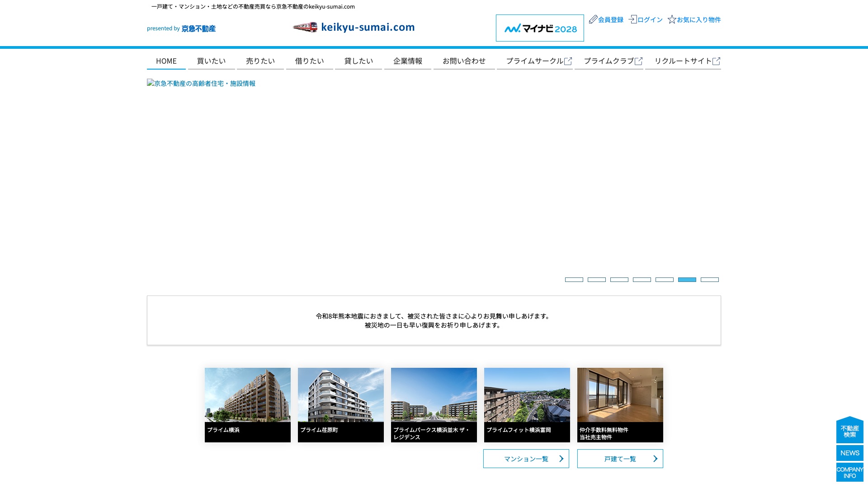Open the プライムフィット横浜富岡 property card
868x488 pixels.
tap(527, 405)
